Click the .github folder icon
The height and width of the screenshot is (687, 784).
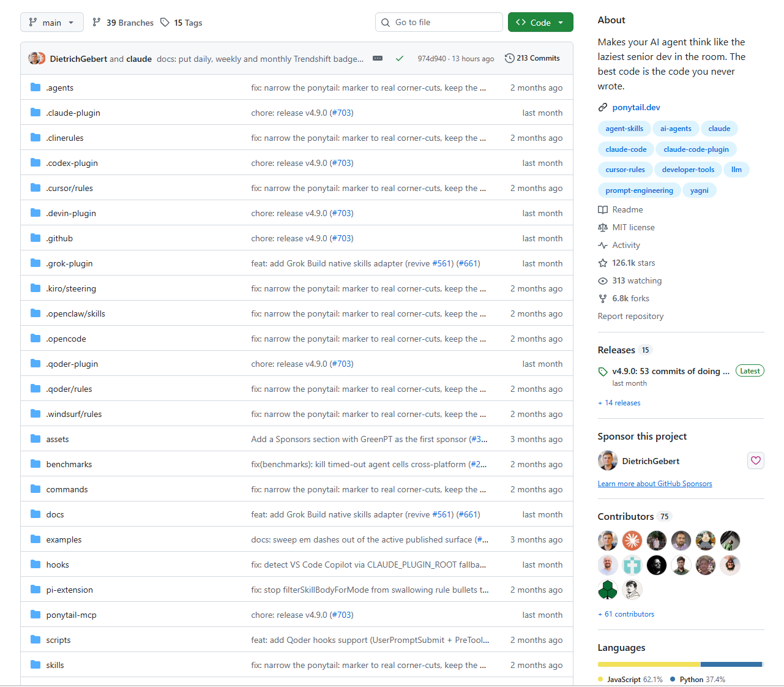[35, 238]
